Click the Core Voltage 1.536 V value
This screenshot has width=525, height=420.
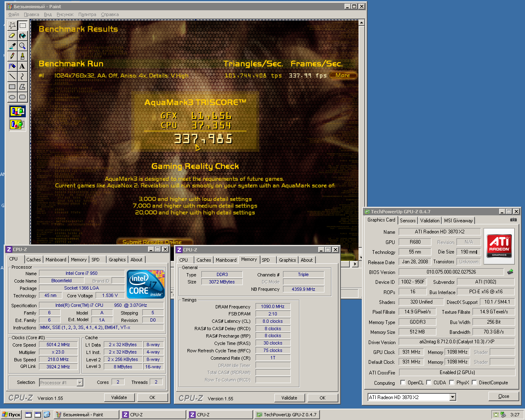[x=110, y=295]
